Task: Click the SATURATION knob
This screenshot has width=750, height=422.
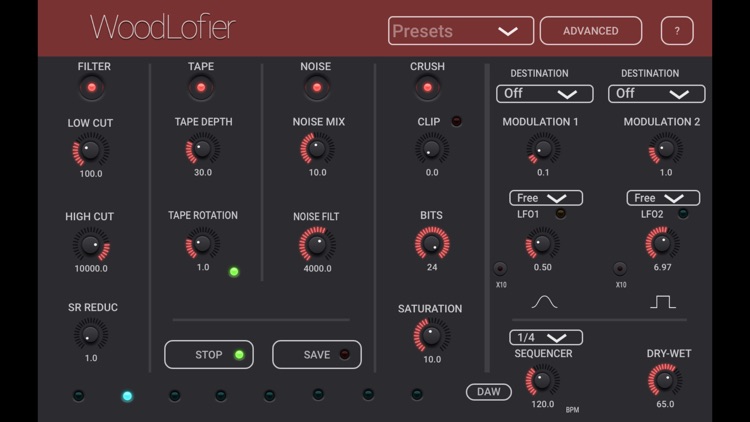Action: tap(431, 335)
